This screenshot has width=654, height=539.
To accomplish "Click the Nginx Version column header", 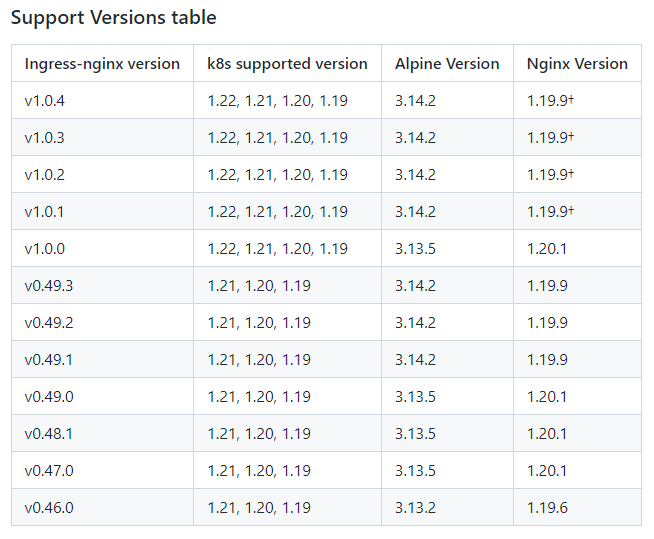I will coord(577,64).
